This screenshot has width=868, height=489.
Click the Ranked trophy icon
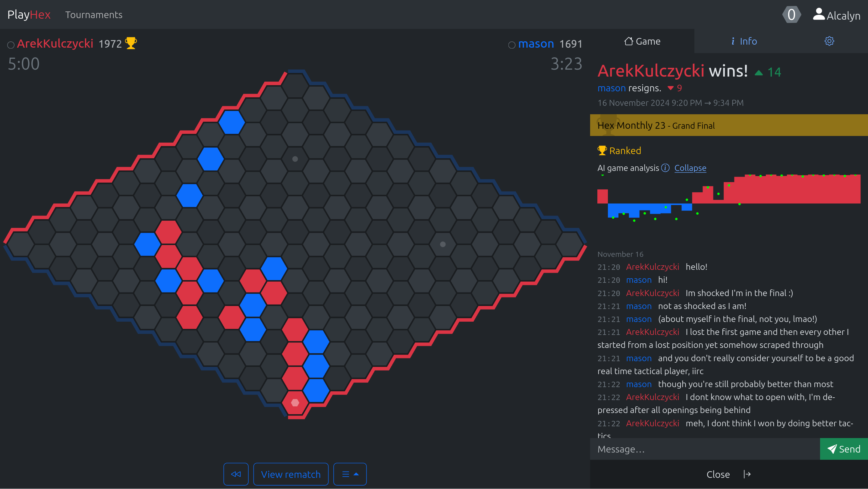[602, 150]
